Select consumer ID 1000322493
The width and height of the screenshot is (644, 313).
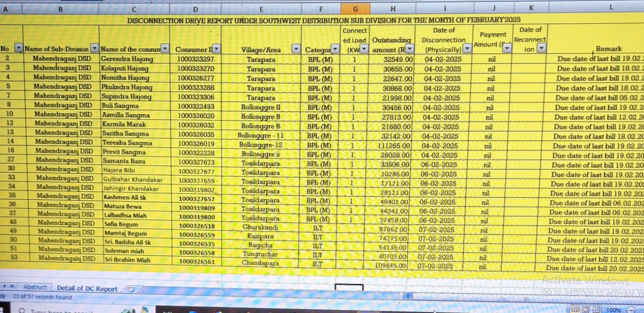coord(196,107)
